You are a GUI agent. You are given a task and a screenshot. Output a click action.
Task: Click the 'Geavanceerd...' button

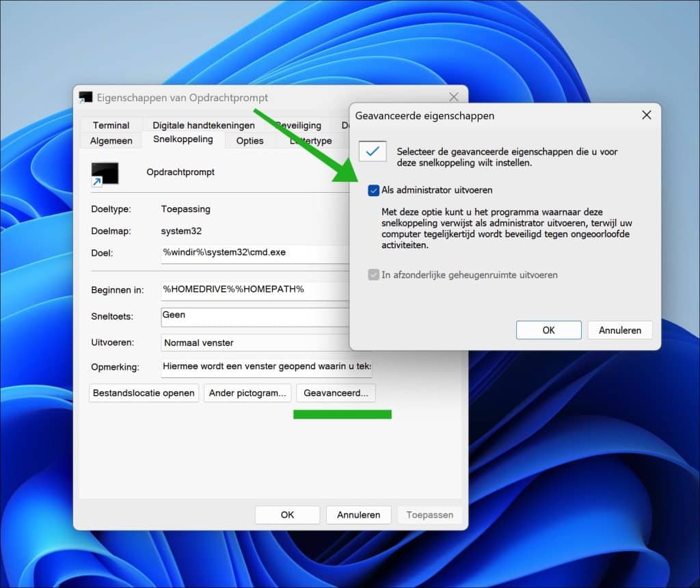click(336, 393)
